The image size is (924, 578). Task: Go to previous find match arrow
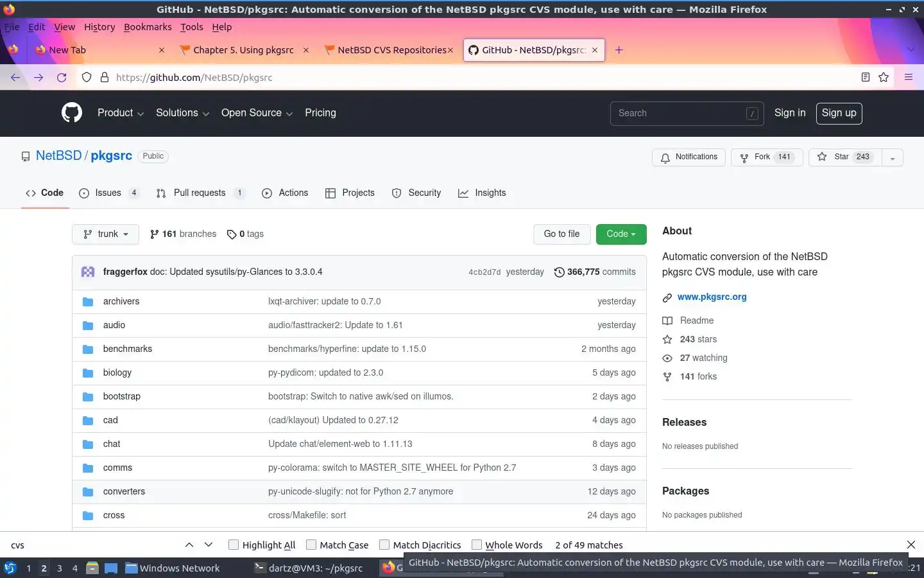click(x=189, y=545)
